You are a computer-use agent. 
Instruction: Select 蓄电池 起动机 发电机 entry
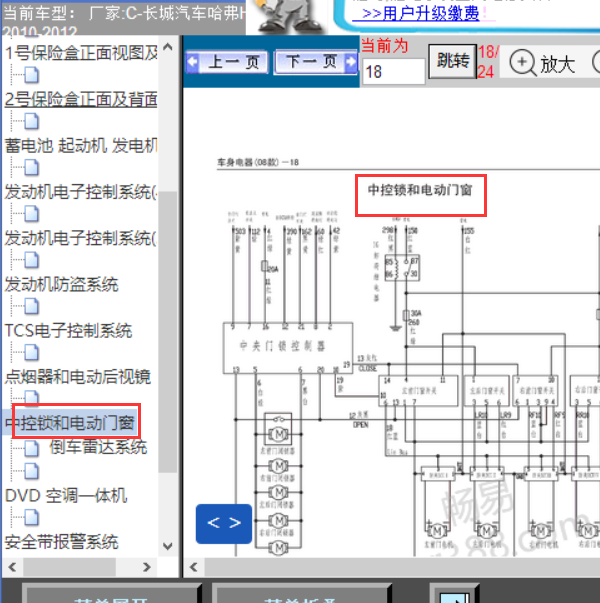(x=81, y=146)
